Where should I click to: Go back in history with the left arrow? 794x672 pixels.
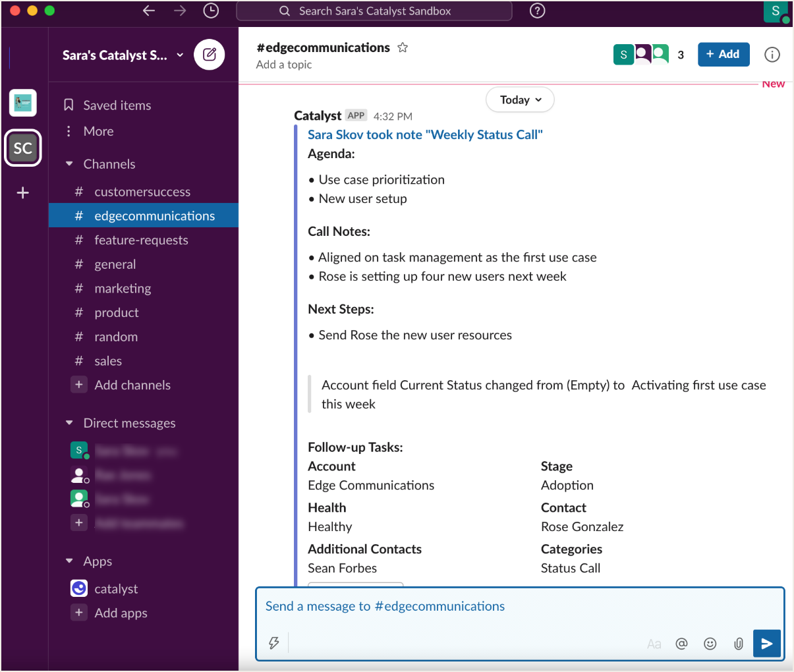149,11
